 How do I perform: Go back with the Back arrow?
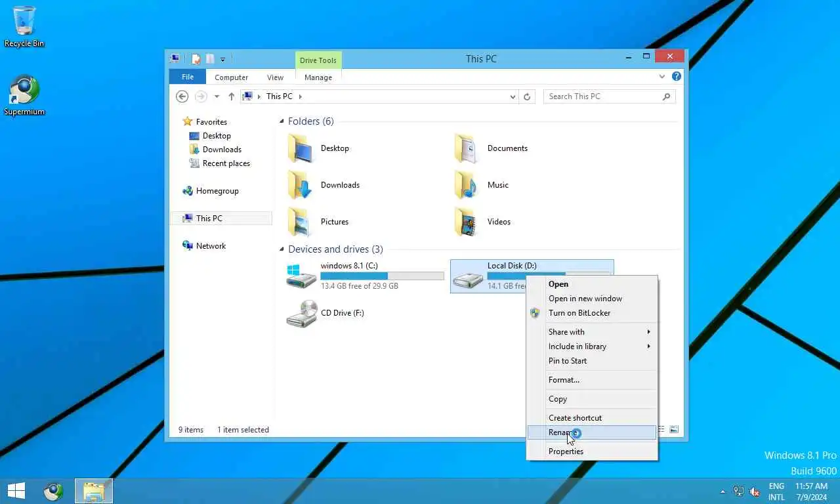point(182,96)
